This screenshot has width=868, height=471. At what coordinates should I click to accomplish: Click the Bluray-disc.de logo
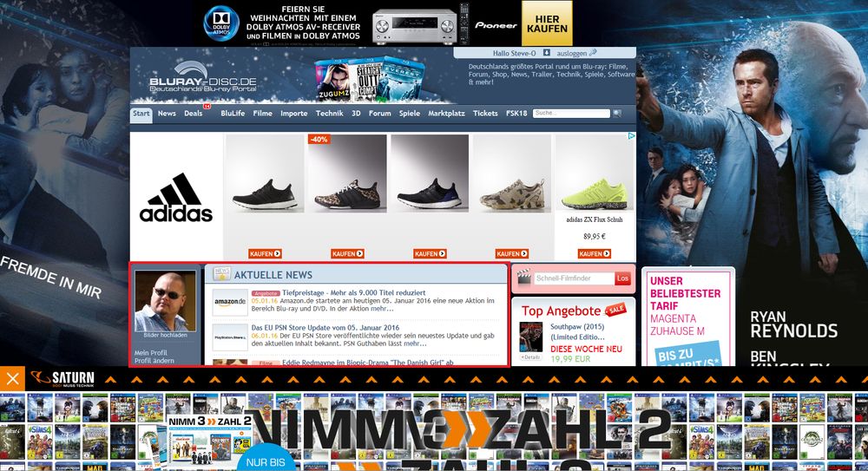click(x=202, y=77)
